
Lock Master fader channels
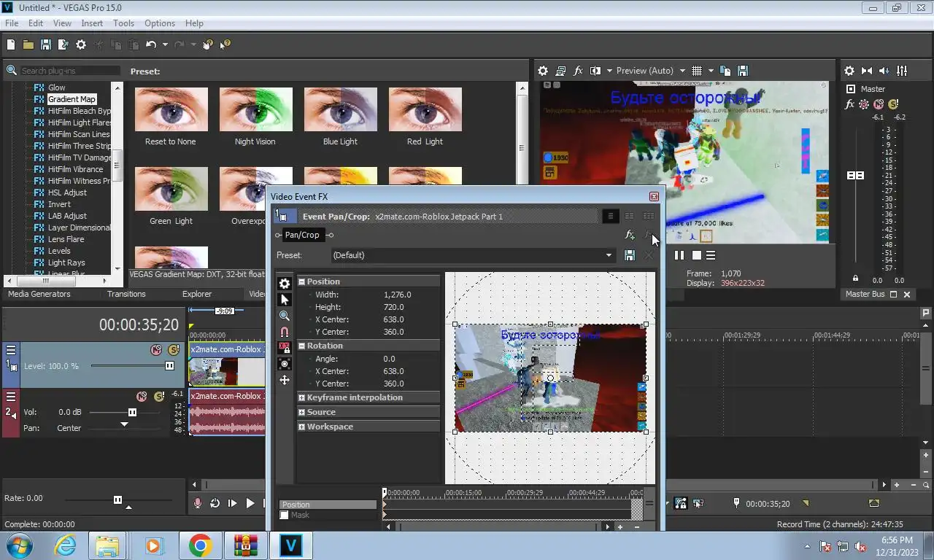pos(855,279)
